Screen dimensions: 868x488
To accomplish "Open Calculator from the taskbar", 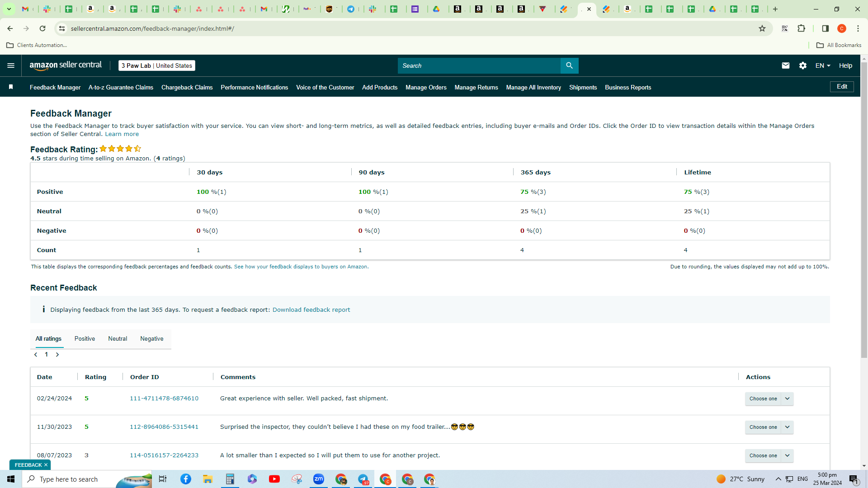I will (x=230, y=479).
